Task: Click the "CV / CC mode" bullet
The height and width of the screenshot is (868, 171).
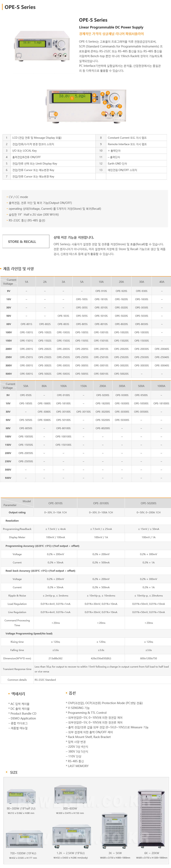Action: (18, 197)
